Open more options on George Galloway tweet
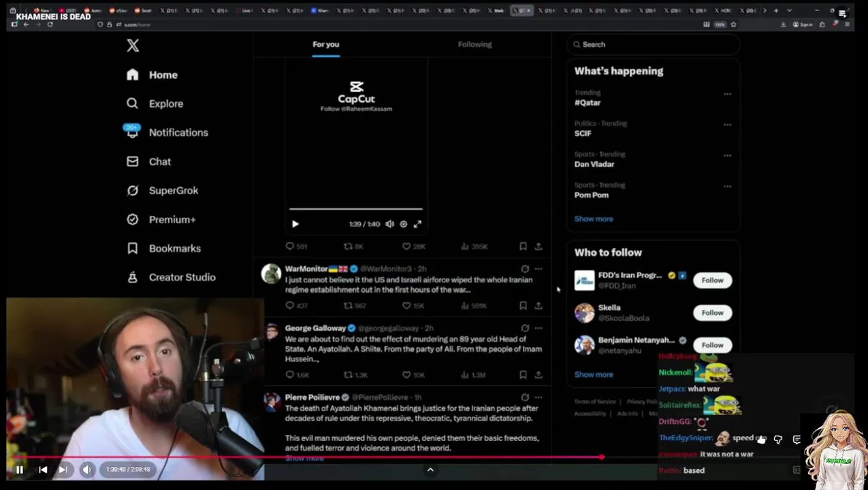 point(539,328)
